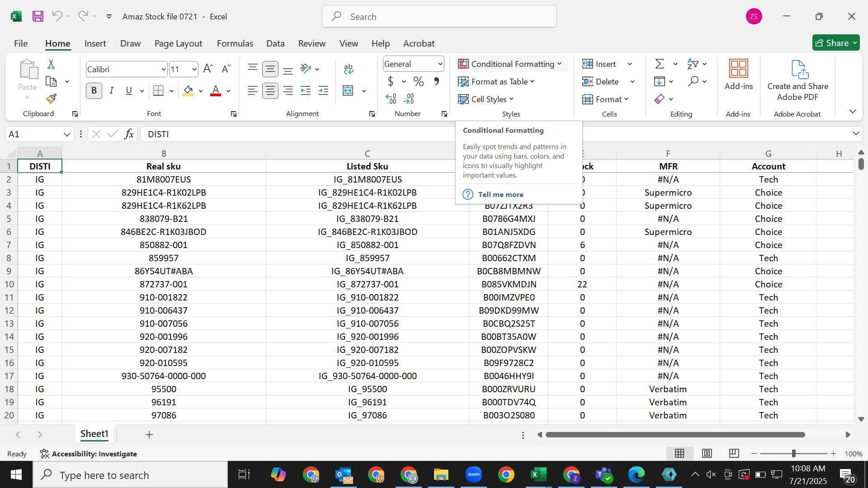868x488 pixels.
Task: Expand the formula bar chevron
Action: pyautogui.click(x=856, y=134)
